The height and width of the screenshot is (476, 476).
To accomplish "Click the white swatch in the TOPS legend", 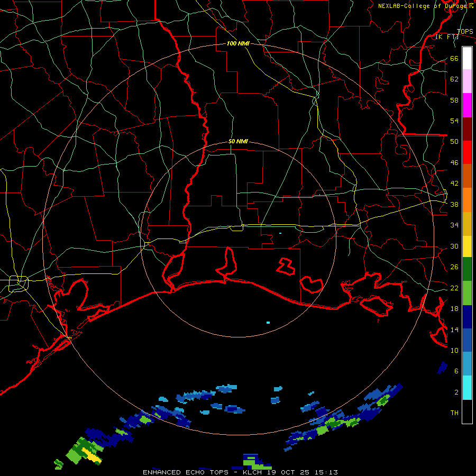I will coord(467,58).
